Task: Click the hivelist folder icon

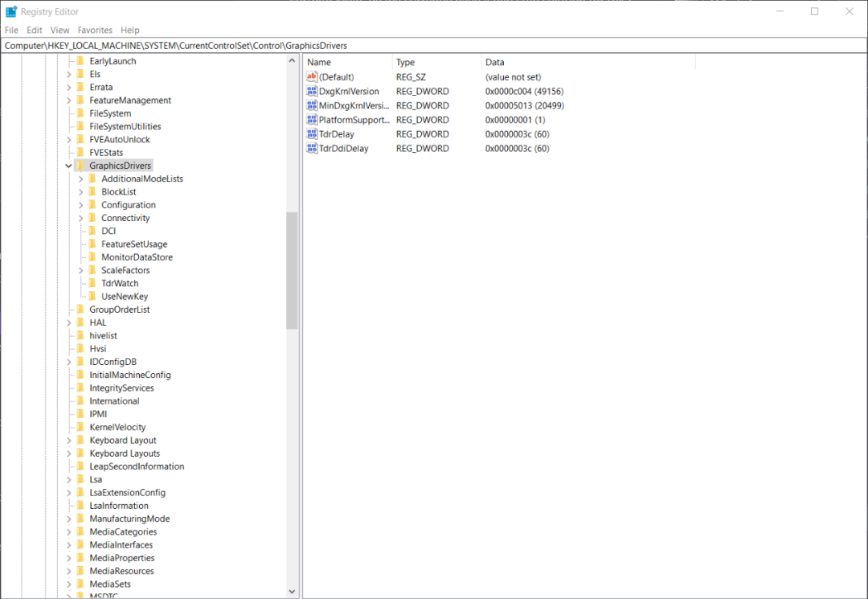Action: coord(80,335)
